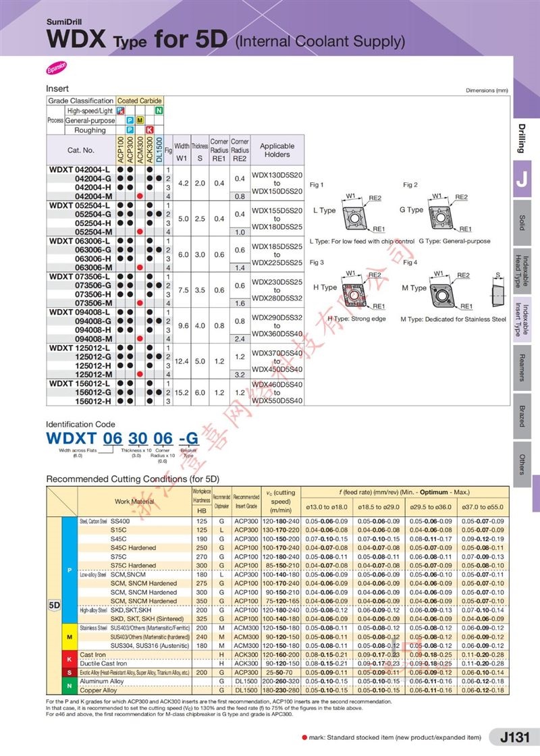Screen dimensions: 540x756
Task: Click the ø37.0 to ø55.0 column header
Action: (x=483, y=507)
